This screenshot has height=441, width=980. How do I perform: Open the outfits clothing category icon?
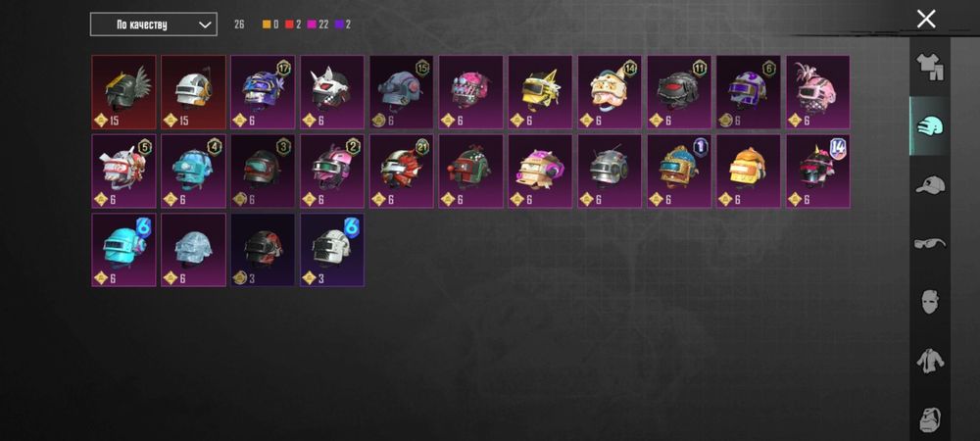tap(930, 67)
